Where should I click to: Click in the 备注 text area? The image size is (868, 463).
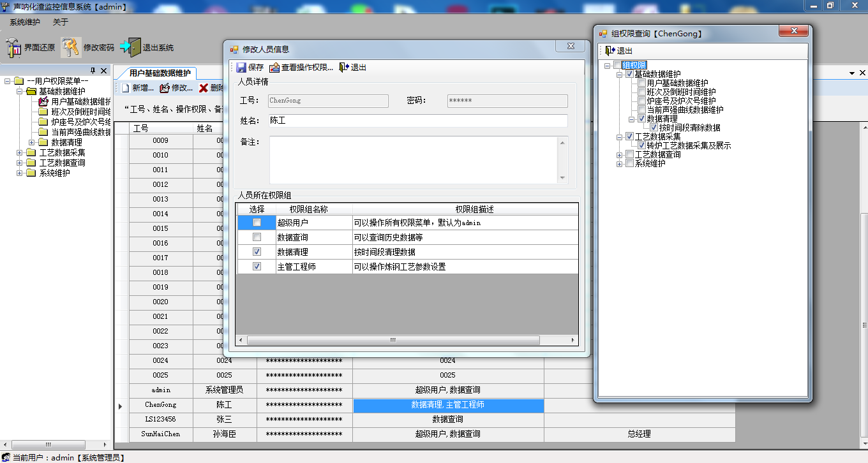point(413,159)
